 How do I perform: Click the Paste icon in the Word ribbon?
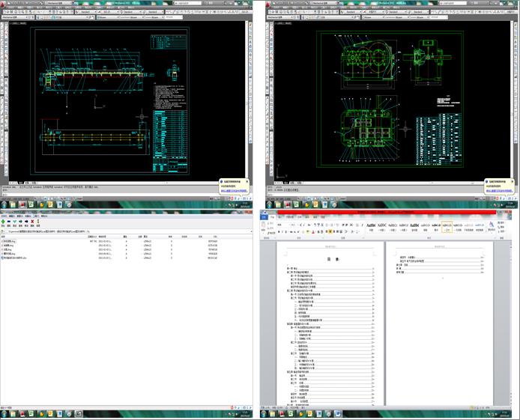pos(263,225)
